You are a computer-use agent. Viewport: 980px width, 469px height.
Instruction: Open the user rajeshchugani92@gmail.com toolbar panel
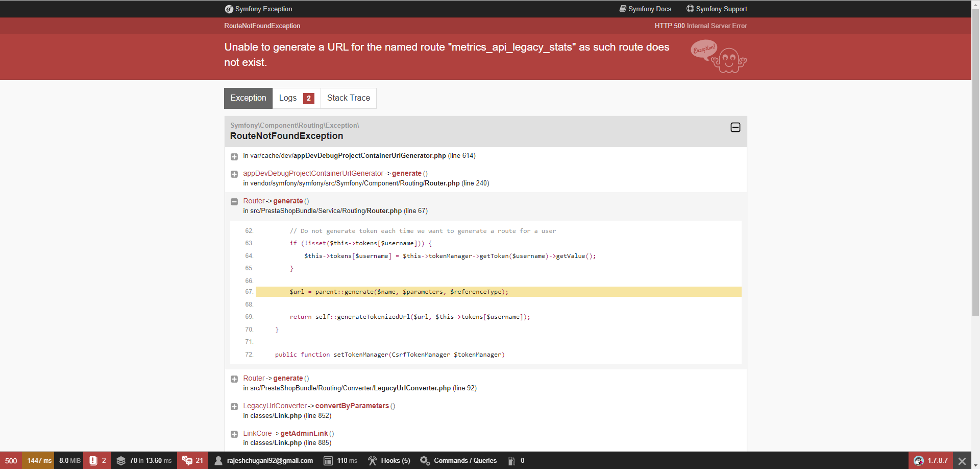point(264,460)
